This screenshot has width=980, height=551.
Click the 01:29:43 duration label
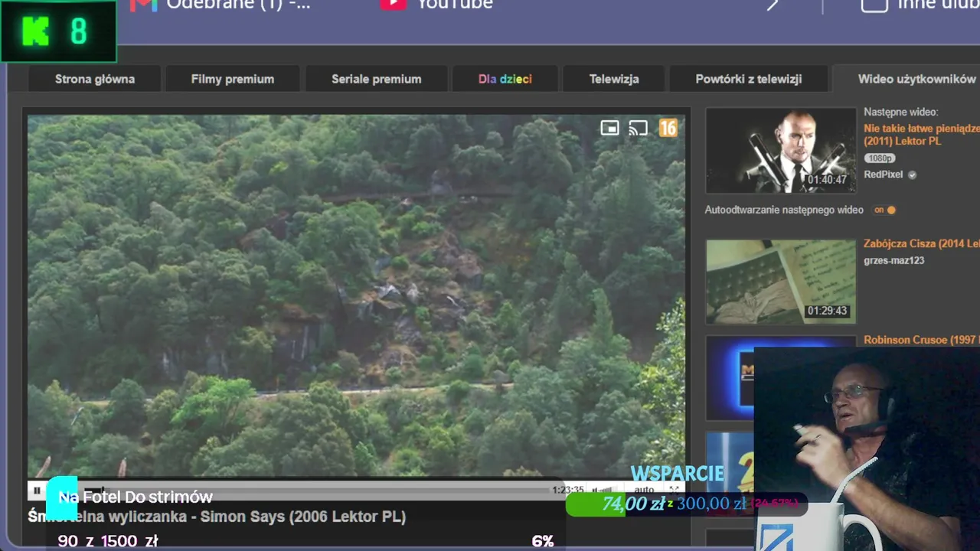coord(827,311)
